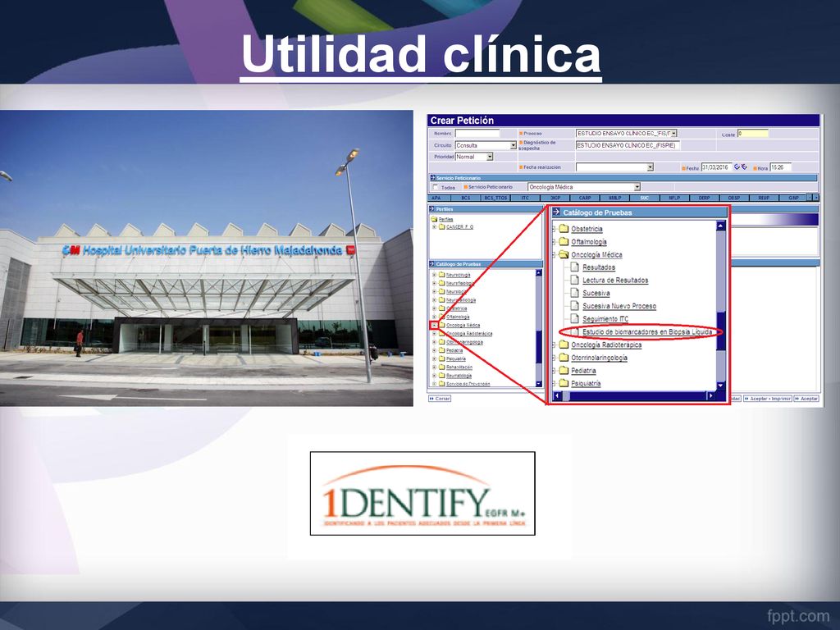Screen dimensions: 840x630
Task: Open the Circuito Consulta dropdown
Action: click(x=514, y=145)
